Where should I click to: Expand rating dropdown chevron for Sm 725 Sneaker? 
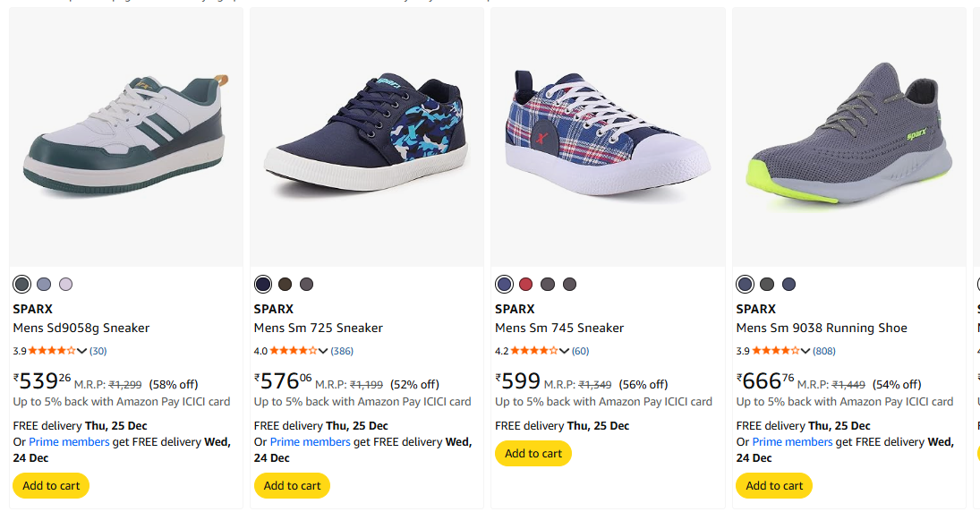323,351
